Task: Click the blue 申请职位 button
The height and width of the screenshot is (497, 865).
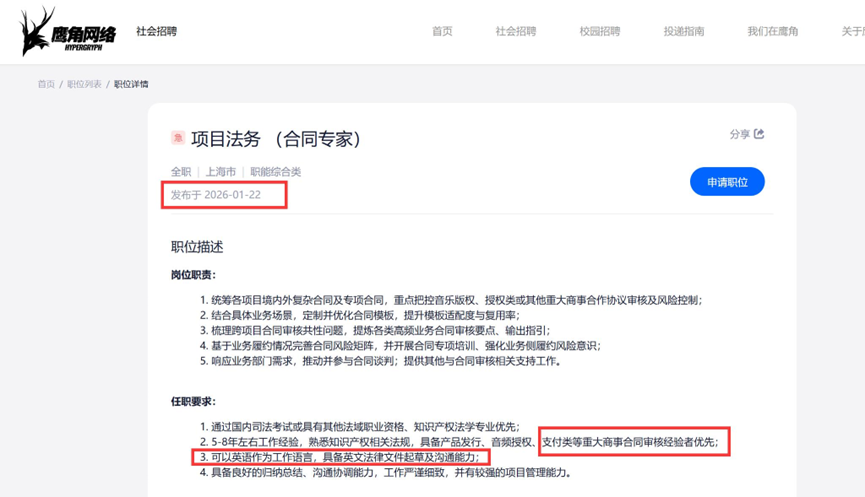Action: coord(727,181)
